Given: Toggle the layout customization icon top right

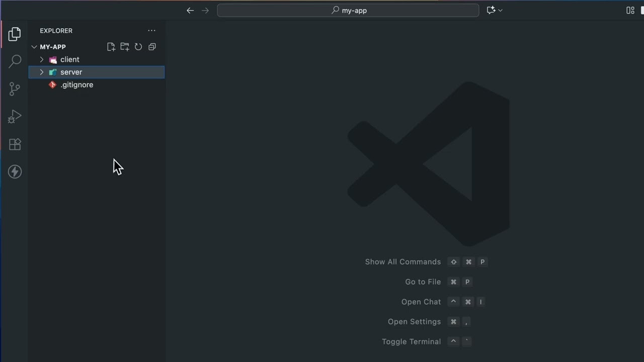Looking at the screenshot, I should coord(630,10).
